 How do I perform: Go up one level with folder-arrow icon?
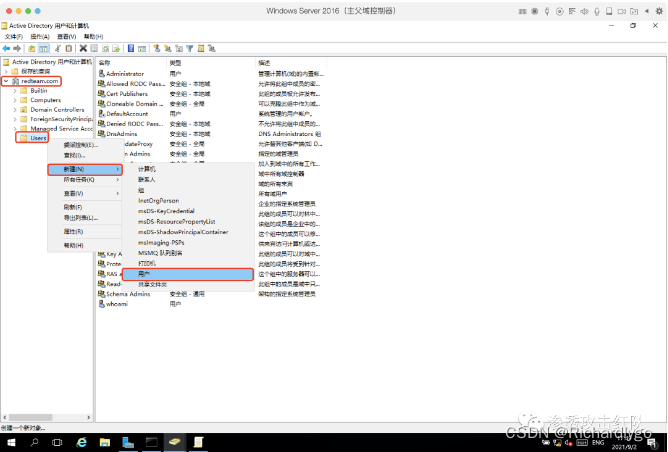(32, 49)
